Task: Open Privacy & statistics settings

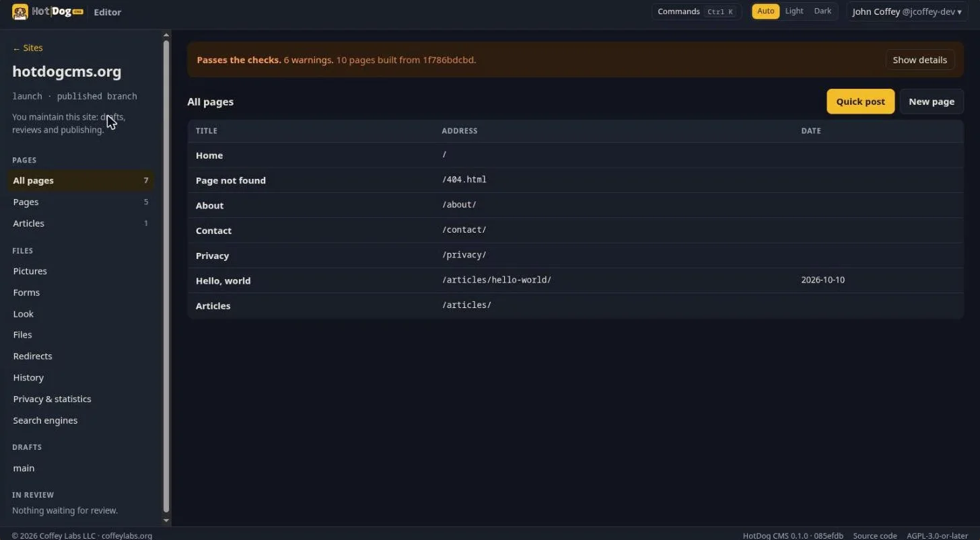Action: [x=80, y=399]
